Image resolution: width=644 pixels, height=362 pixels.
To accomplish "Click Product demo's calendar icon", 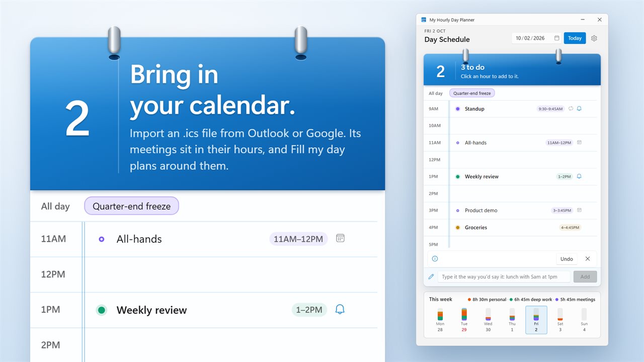I will coord(579,210).
